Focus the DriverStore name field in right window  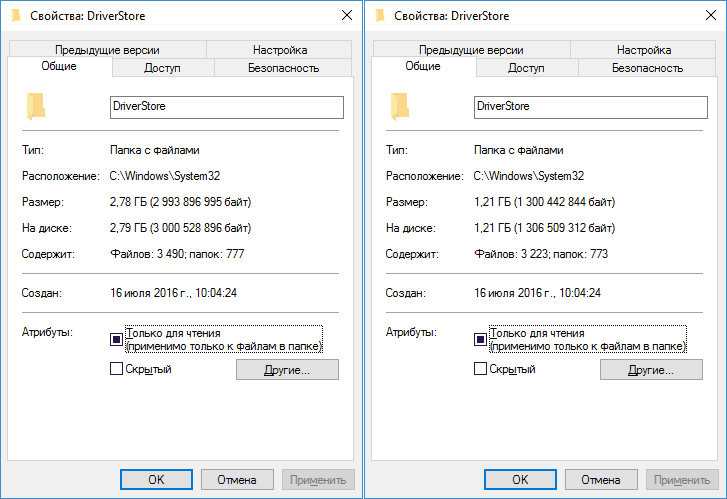click(x=591, y=107)
